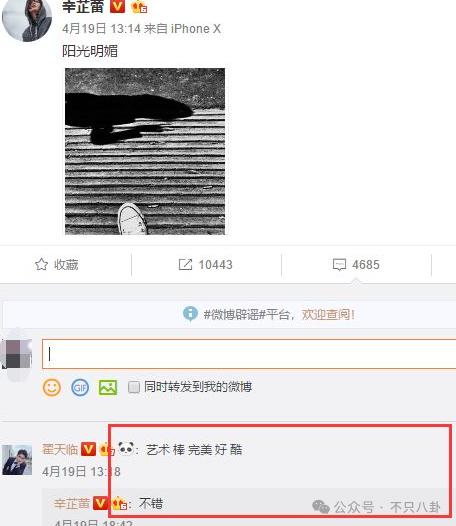456x526 pixels.
Task: Click the orange V badge beside 辛芷蕾
Action: tap(117, 6)
